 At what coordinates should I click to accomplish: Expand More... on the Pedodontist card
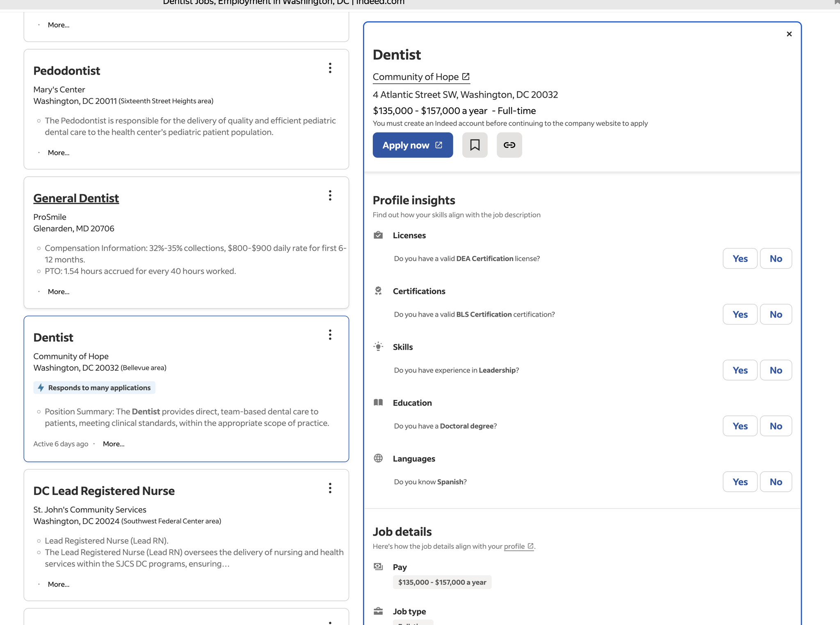pyautogui.click(x=58, y=153)
